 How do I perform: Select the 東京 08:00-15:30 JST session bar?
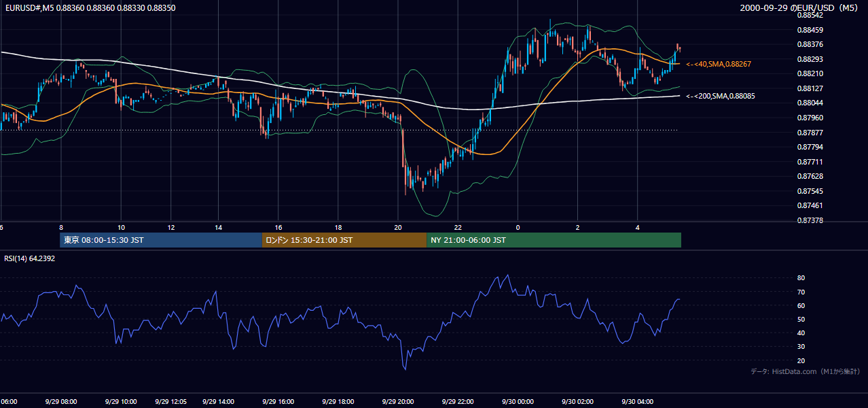tap(161, 240)
